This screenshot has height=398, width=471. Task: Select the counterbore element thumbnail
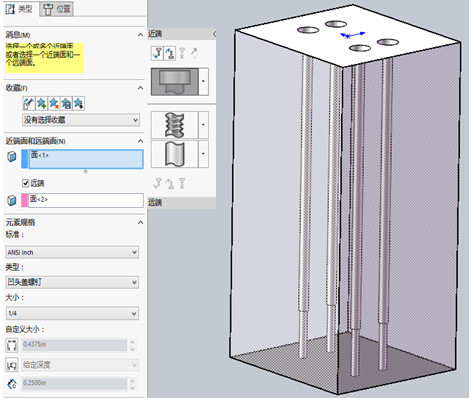pyautogui.click(x=175, y=82)
